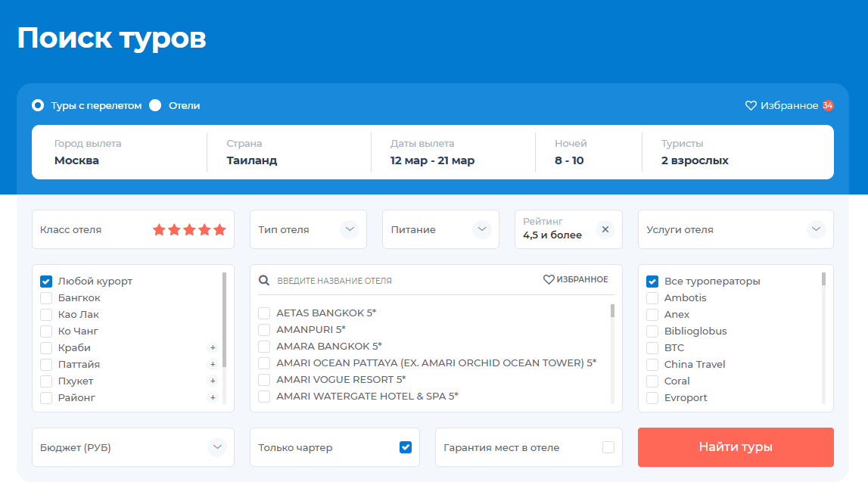This screenshot has height=501, width=868.
Task: Click the first red star of hotel class rating
Action: pos(158,229)
